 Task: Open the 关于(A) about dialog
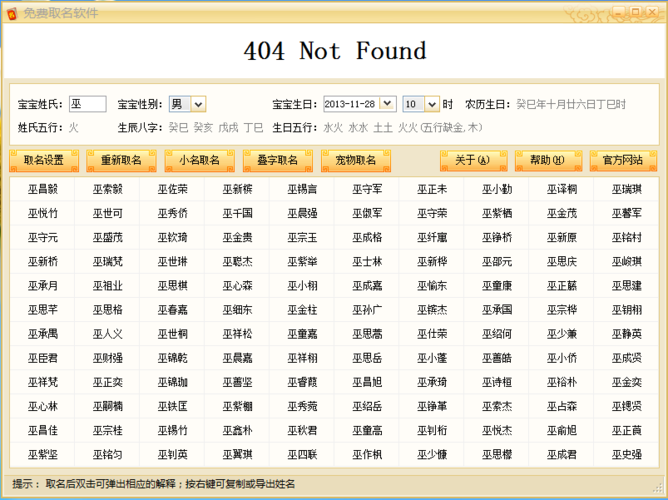473,161
